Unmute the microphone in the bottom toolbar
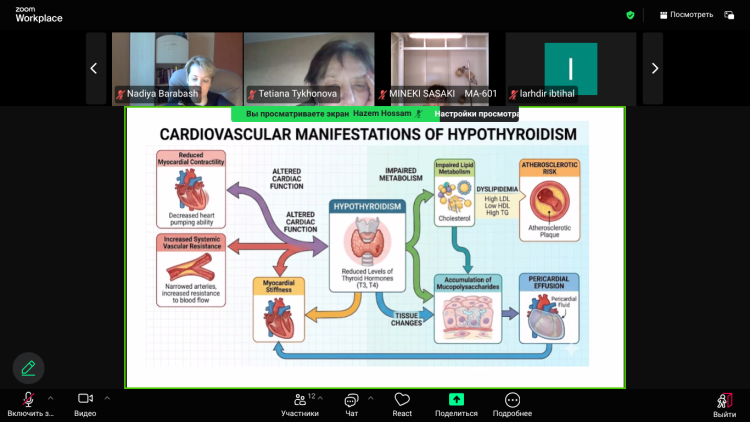Screen dimensions: 750x422 [x=29, y=400]
